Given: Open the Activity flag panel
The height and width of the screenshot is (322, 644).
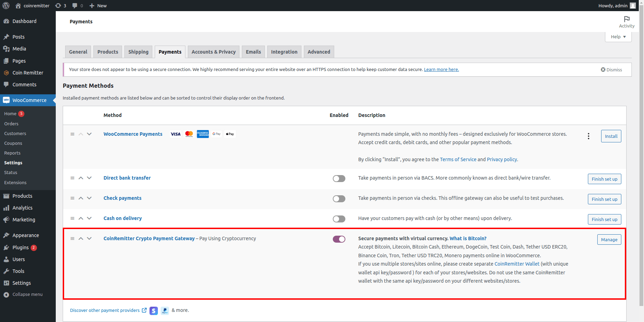Looking at the screenshot, I should [627, 22].
